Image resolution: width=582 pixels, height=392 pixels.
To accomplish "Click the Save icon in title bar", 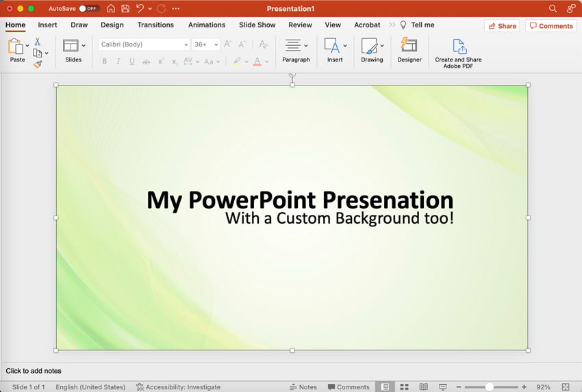I will click(125, 9).
